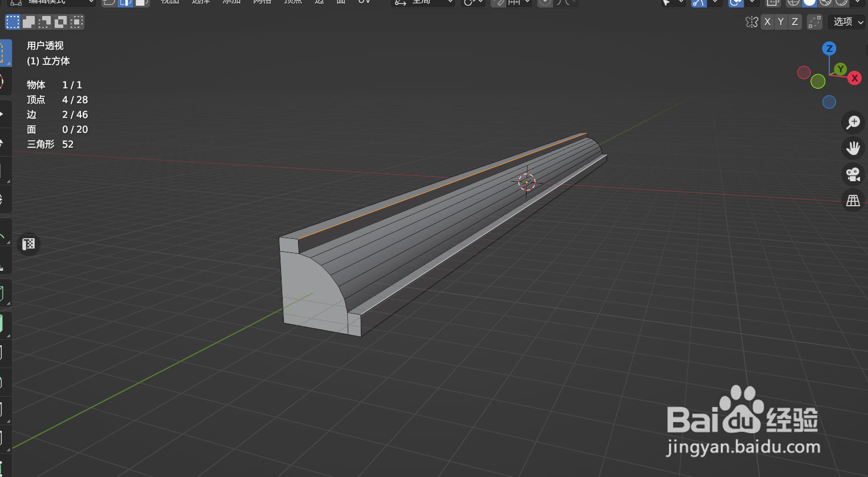Open the 添加 menu
This screenshot has height=477, width=868.
[231, 2]
